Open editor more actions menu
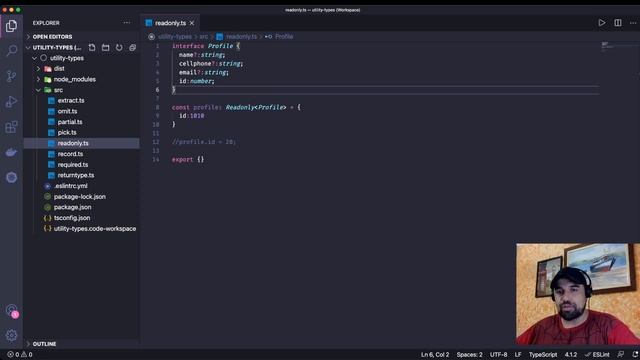 pyautogui.click(x=633, y=23)
